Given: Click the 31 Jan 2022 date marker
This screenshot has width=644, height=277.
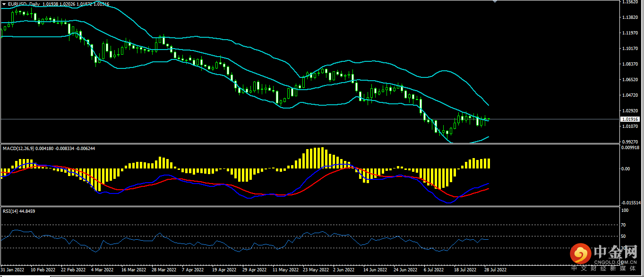Looking at the screenshot, I should pyautogui.click(x=13, y=270).
